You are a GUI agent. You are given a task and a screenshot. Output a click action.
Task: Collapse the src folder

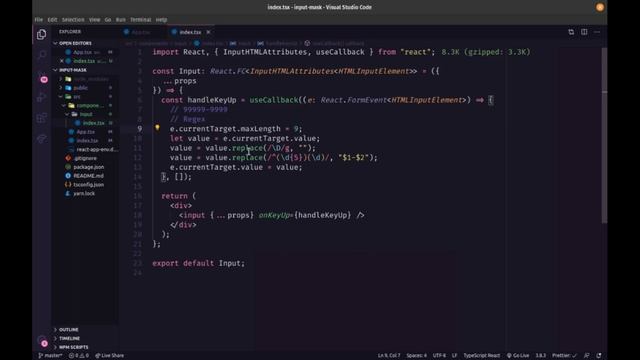(x=77, y=97)
